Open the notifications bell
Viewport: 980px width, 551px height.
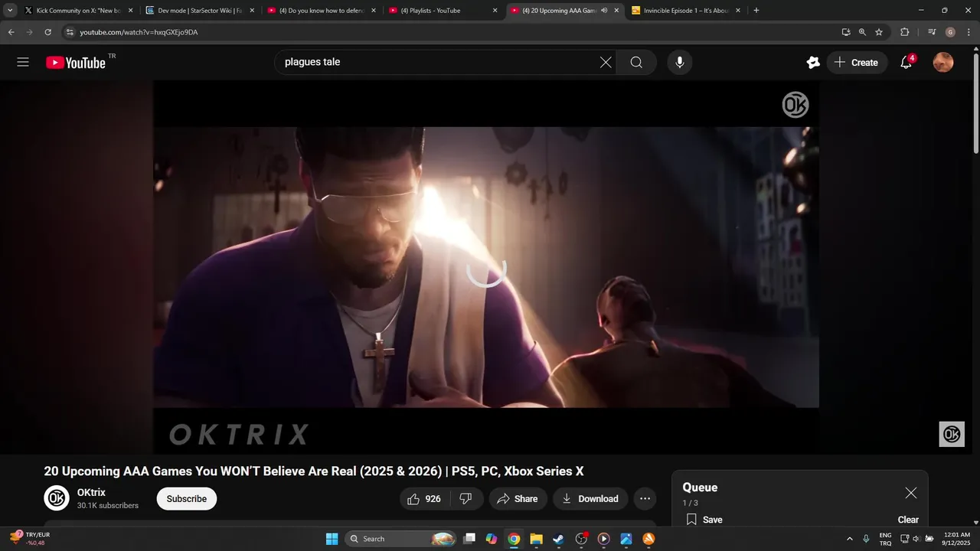tap(906, 62)
